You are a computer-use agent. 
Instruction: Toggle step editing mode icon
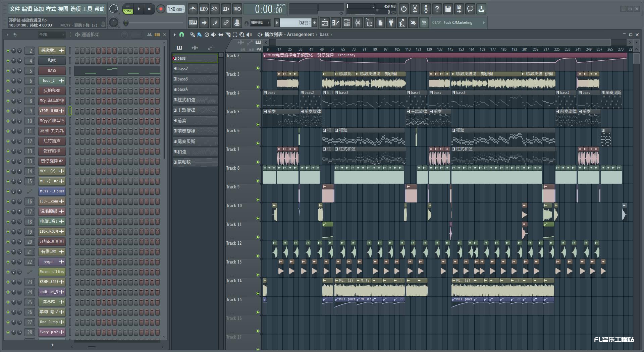click(x=215, y=23)
